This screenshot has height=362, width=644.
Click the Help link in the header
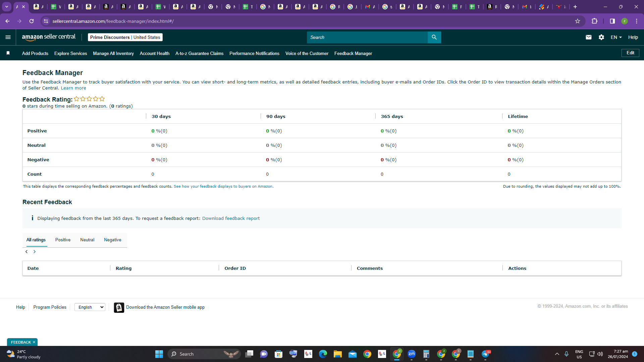pos(633,37)
